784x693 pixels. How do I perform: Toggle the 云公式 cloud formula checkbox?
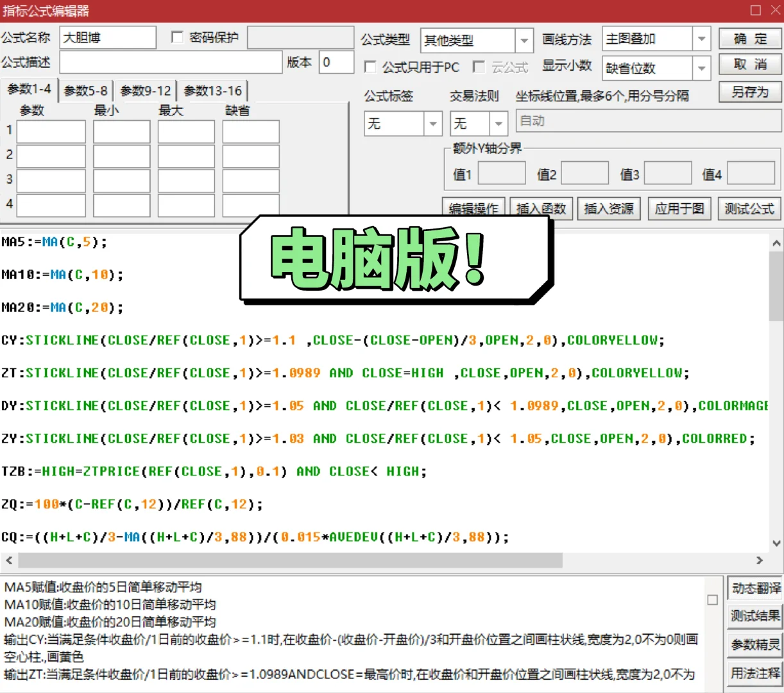click(479, 67)
